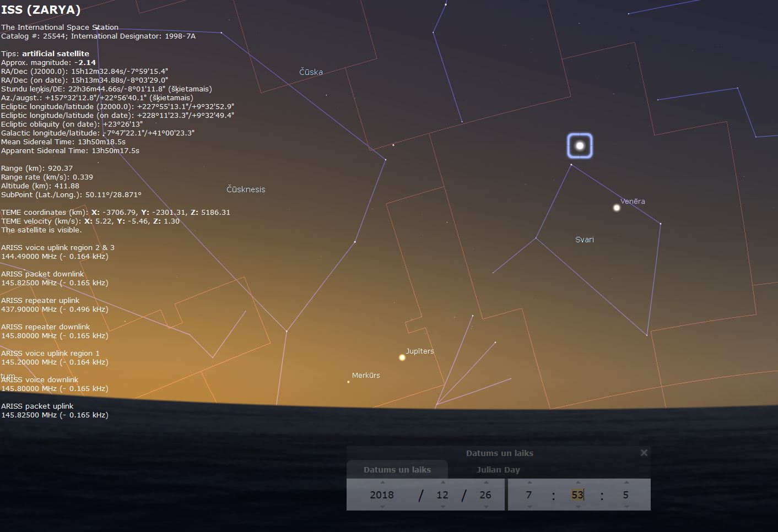Click the 'Catalog #: 25544' line

[98, 36]
